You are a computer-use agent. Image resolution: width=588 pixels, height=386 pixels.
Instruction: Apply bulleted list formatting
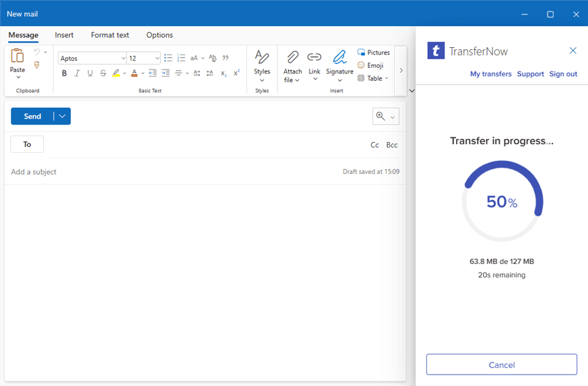point(168,58)
